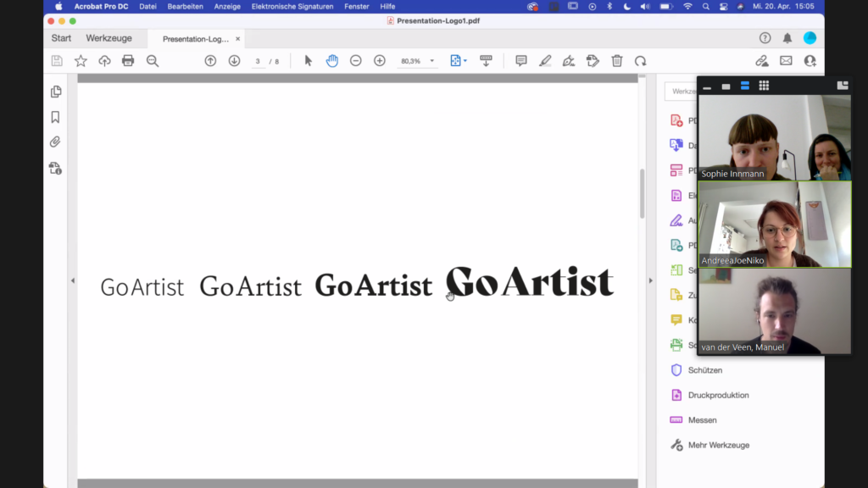
Task: Activate the hand pan tool
Action: 332,61
